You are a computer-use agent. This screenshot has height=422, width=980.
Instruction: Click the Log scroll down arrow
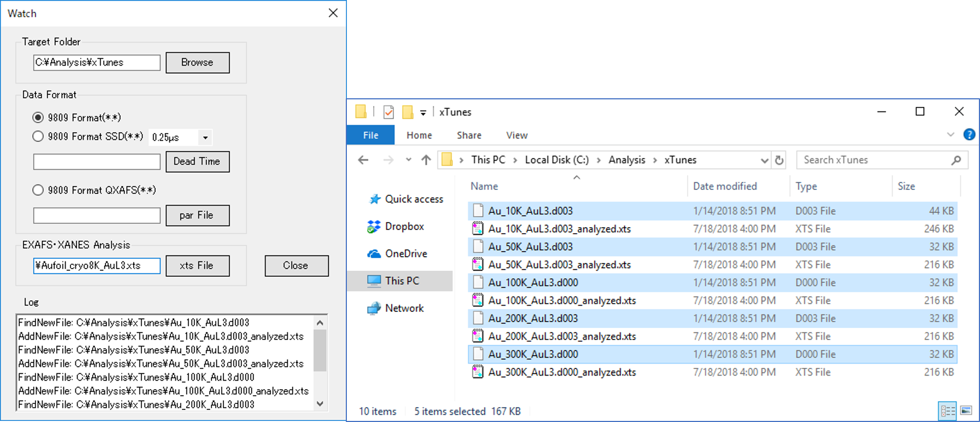pos(321,404)
